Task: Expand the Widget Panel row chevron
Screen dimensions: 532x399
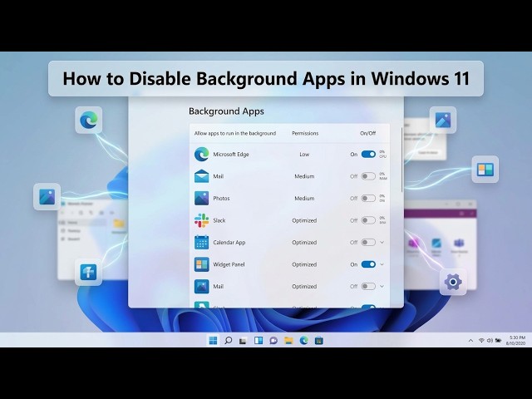Action: coord(382,264)
